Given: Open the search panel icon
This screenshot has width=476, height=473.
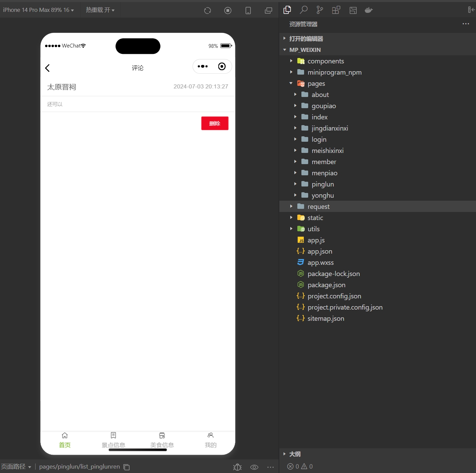Looking at the screenshot, I should click(x=304, y=10).
